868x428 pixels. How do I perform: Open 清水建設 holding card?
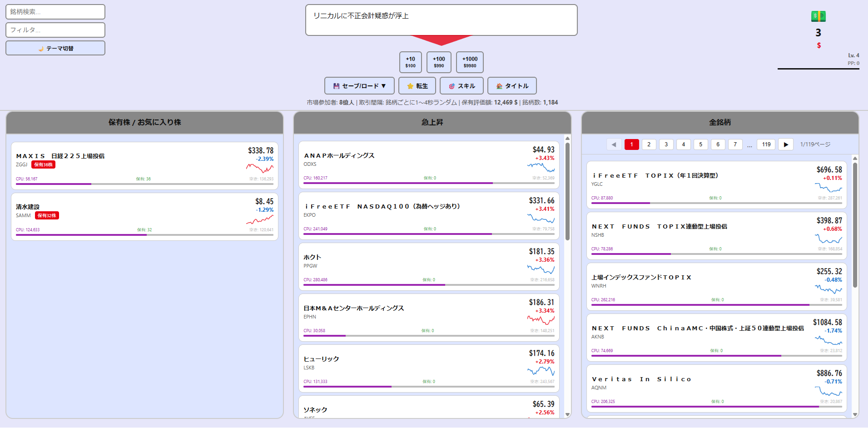click(x=144, y=217)
